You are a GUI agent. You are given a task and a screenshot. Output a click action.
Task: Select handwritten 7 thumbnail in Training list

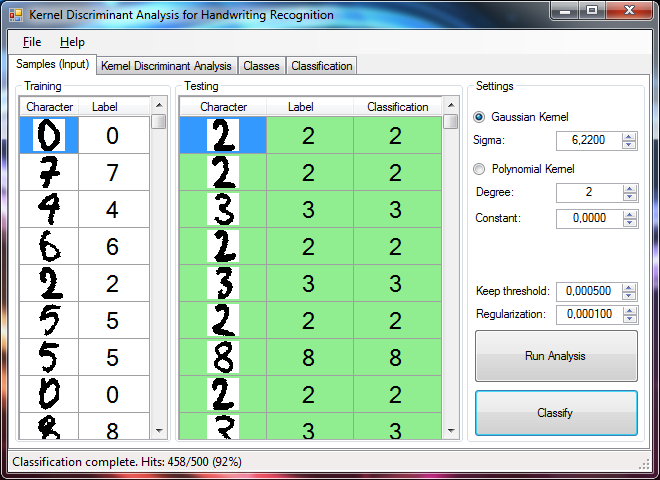tap(49, 172)
